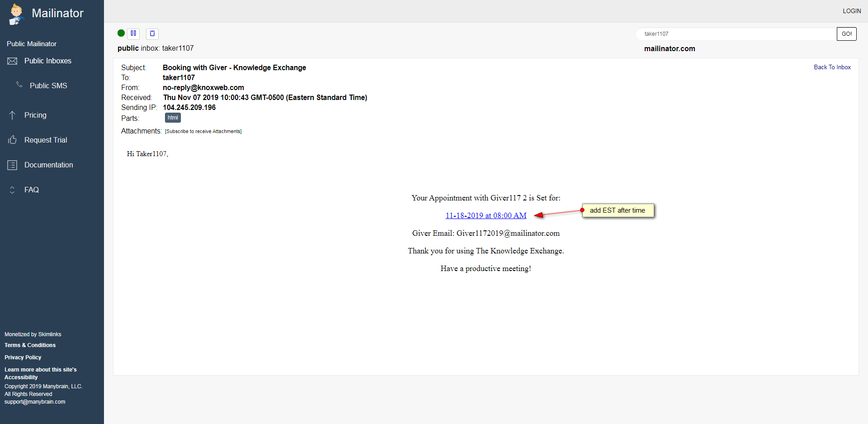The width and height of the screenshot is (868, 424).
Task: Click the subject 'Booking with Giver - Knowledge Exchange'
Action: pyautogui.click(x=234, y=68)
